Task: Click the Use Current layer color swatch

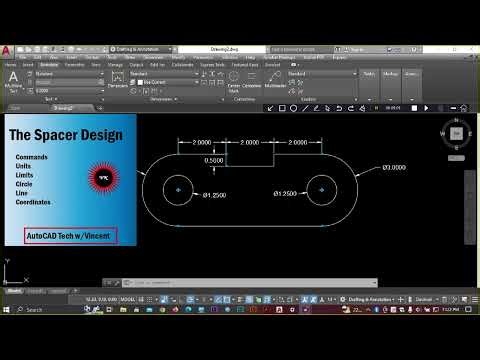Action: 140,82
